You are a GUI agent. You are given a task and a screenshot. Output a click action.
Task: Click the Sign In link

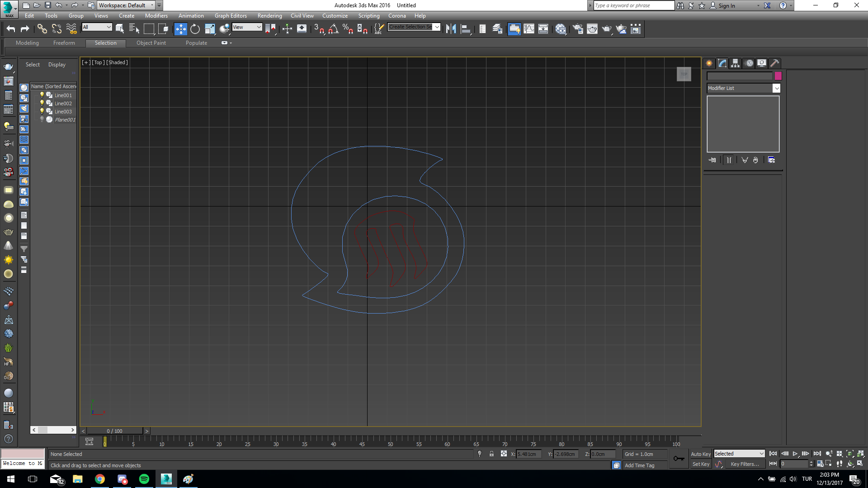[726, 6]
